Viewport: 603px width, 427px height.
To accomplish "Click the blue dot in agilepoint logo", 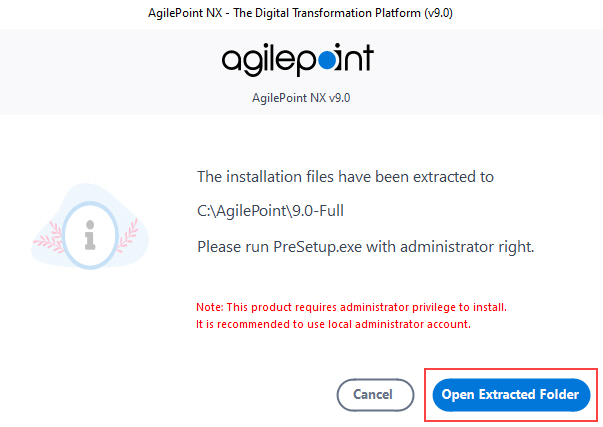I will point(327,61).
